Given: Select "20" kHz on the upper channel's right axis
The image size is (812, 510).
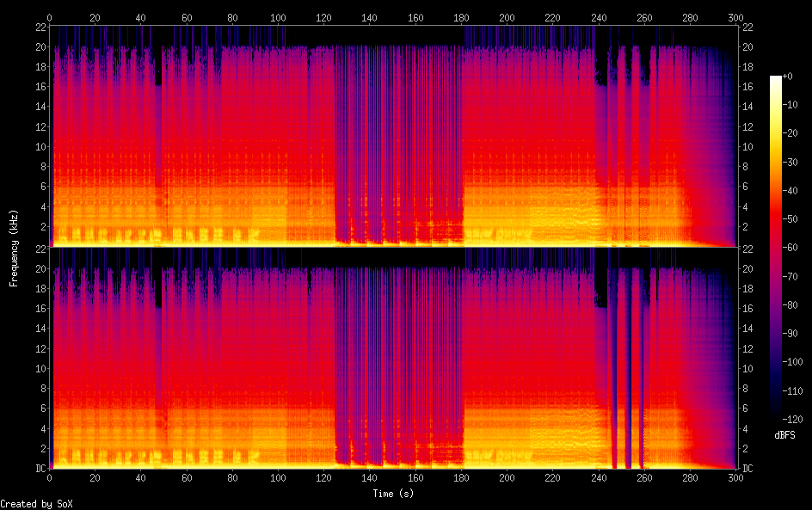Looking at the screenshot, I should pyautogui.click(x=747, y=47).
